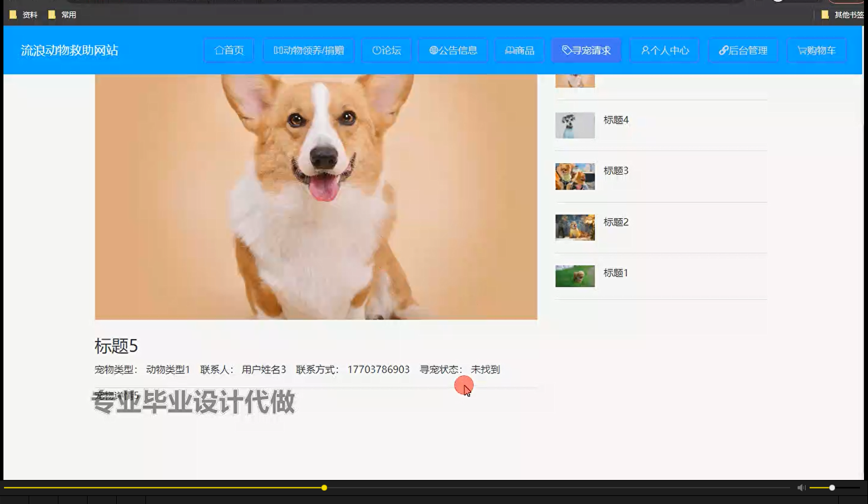Screen dimensions: 868x504
Task: Open the 首页 navigation icon
Action: coord(228,50)
